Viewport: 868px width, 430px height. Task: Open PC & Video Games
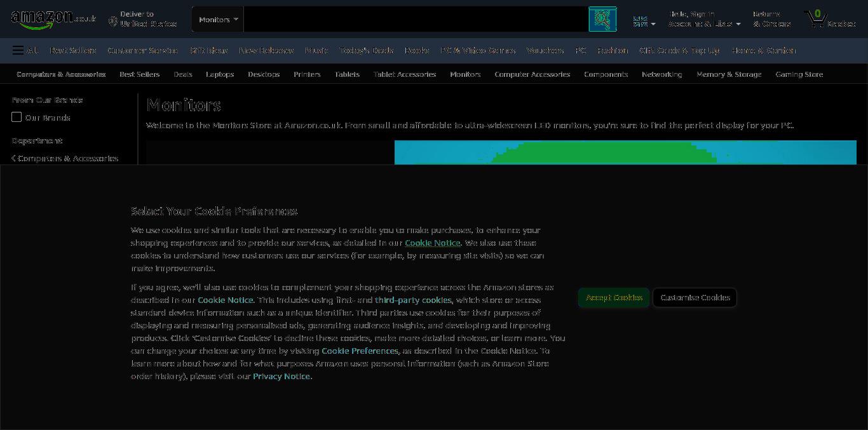pos(478,50)
